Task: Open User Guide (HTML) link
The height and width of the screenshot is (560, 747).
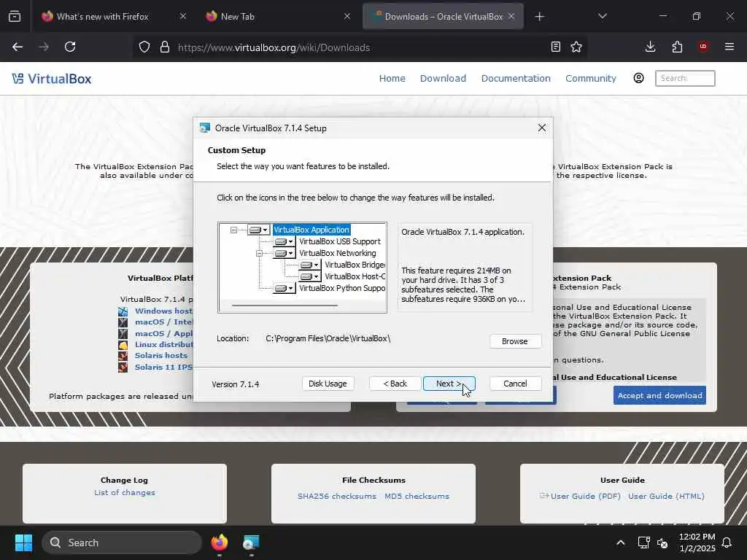Action: click(666, 496)
